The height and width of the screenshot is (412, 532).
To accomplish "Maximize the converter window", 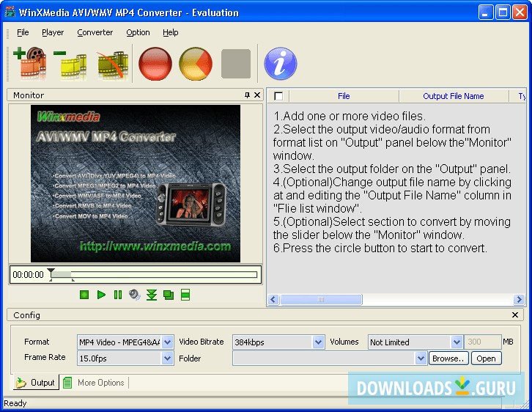I will click(x=503, y=12).
